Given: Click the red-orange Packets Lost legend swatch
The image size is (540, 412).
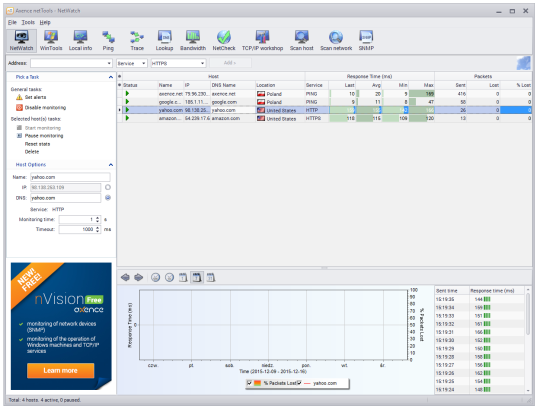Looking at the screenshot, I should click(257, 383).
